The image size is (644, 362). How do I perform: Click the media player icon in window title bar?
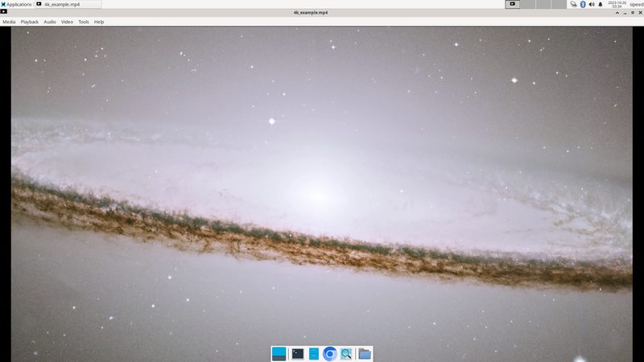pyautogui.click(x=4, y=12)
